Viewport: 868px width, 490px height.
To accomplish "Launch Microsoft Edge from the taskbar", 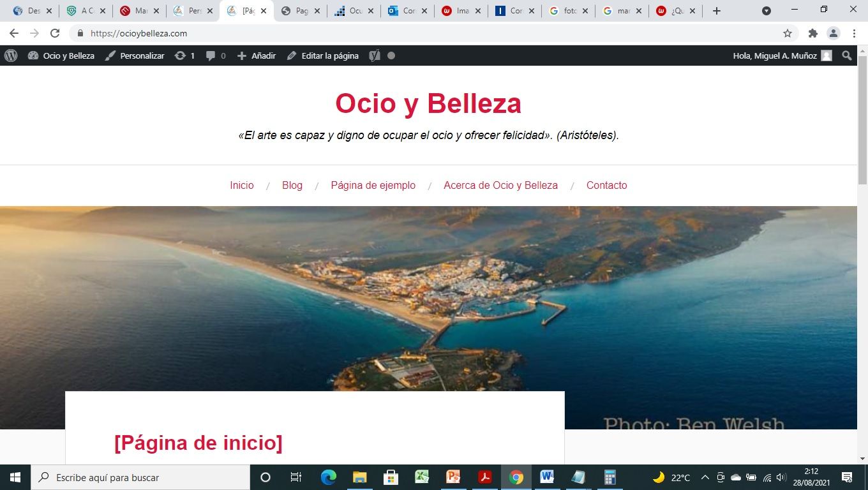I will (328, 477).
